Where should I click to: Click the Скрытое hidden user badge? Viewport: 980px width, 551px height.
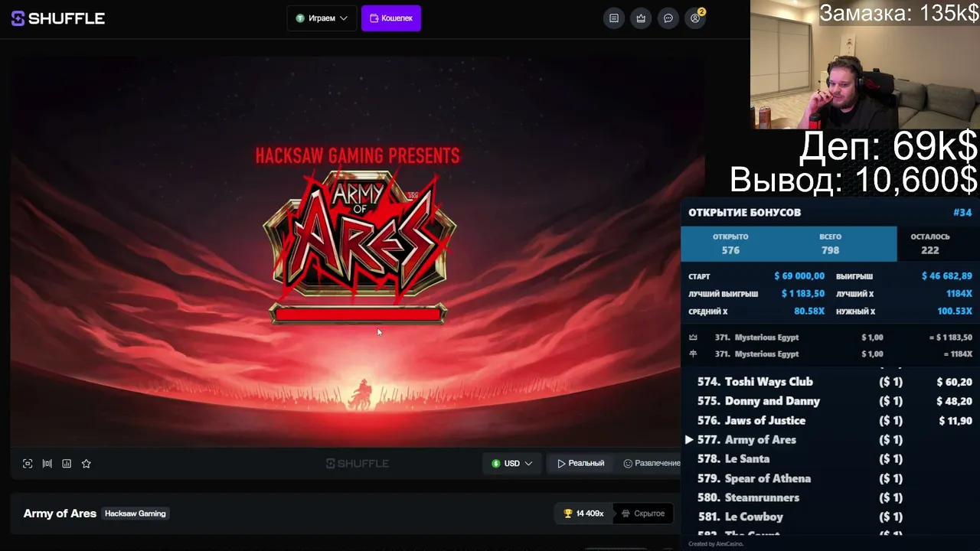coord(643,514)
